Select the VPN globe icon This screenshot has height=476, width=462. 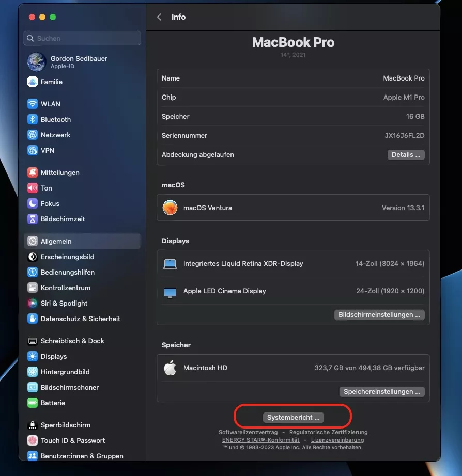pyautogui.click(x=33, y=150)
